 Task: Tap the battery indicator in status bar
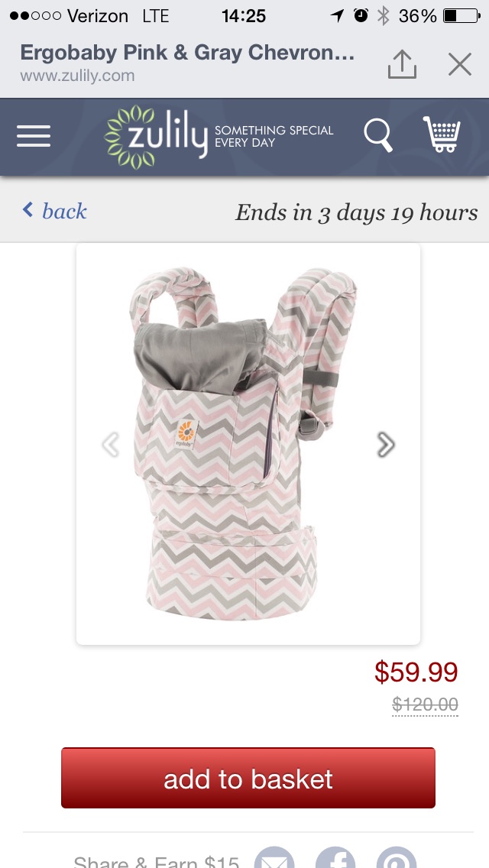point(461,15)
